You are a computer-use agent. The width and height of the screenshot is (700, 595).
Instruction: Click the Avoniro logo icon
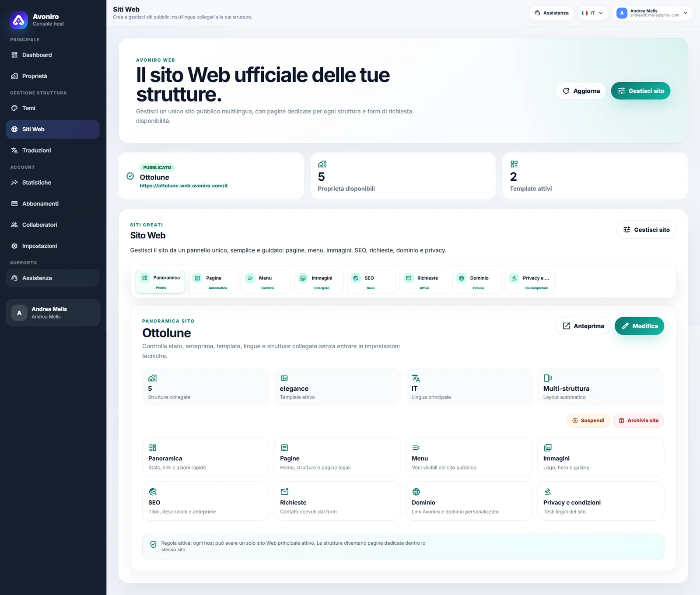click(x=19, y=20)
